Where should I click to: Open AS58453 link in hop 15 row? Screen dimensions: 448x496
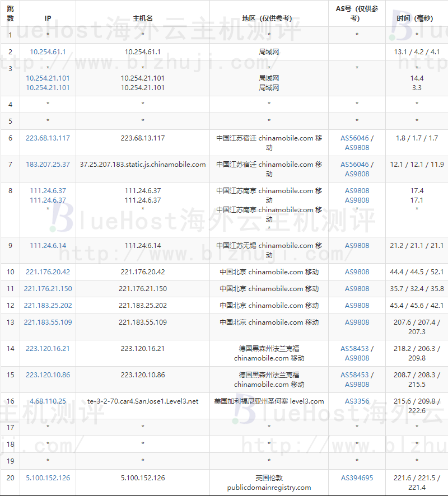[354, 375]
